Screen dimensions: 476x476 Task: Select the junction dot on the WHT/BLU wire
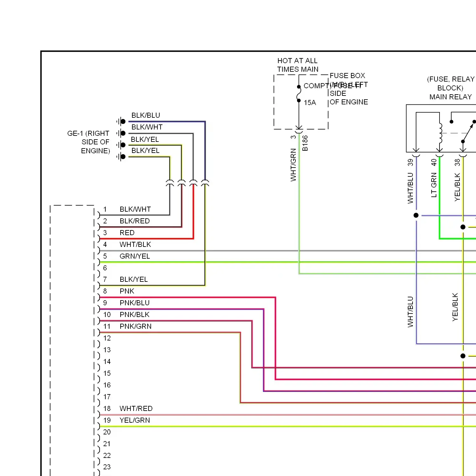[x=416, y=215]
